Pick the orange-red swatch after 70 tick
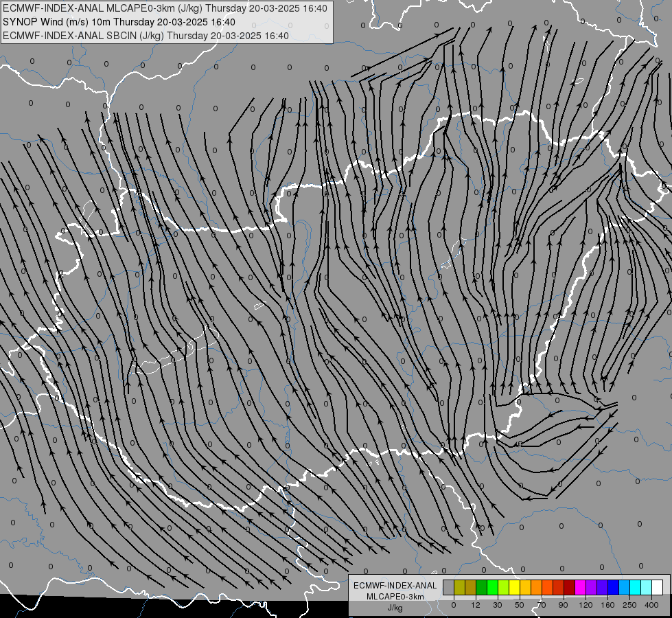The image size is (672, 618). coord(547,587)
